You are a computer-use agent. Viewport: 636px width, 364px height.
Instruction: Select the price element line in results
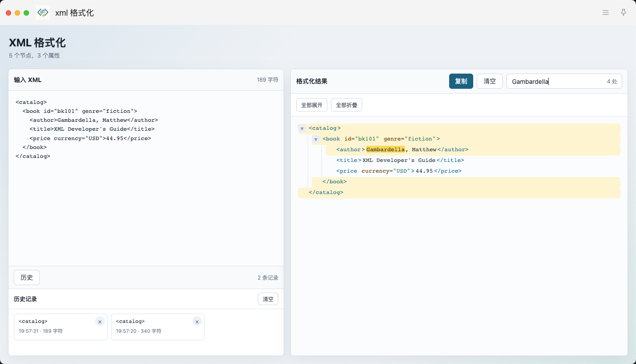click(473, 171)
